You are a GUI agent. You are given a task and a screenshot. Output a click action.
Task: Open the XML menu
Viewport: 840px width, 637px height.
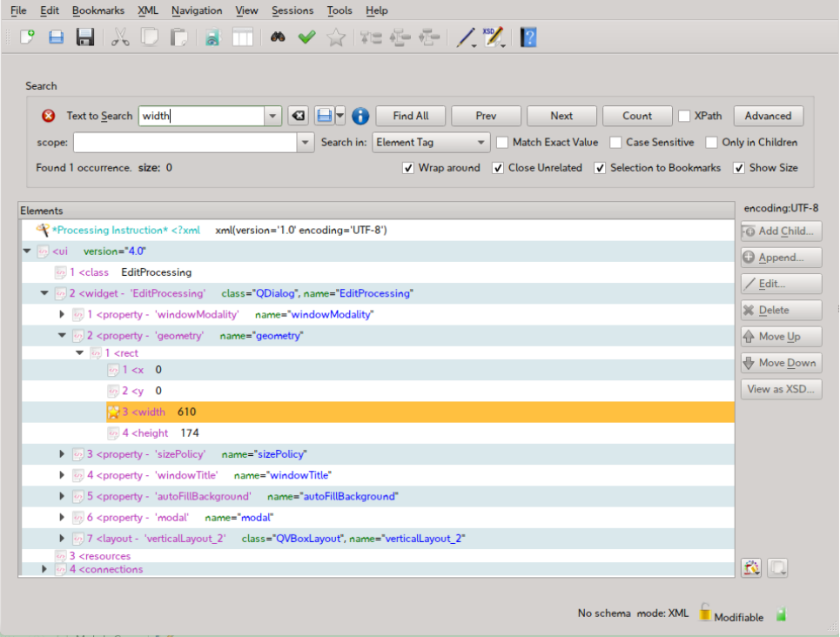[x=148, y=10]
